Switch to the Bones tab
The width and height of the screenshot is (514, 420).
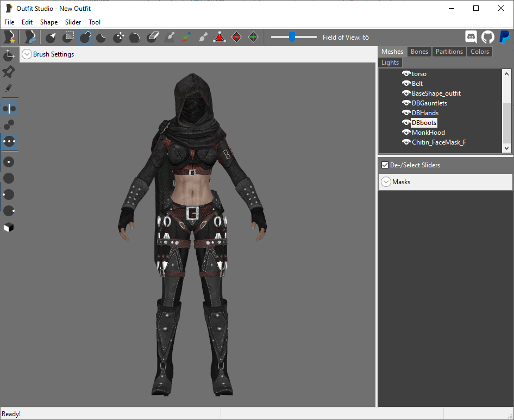click(x=419, y=52)
